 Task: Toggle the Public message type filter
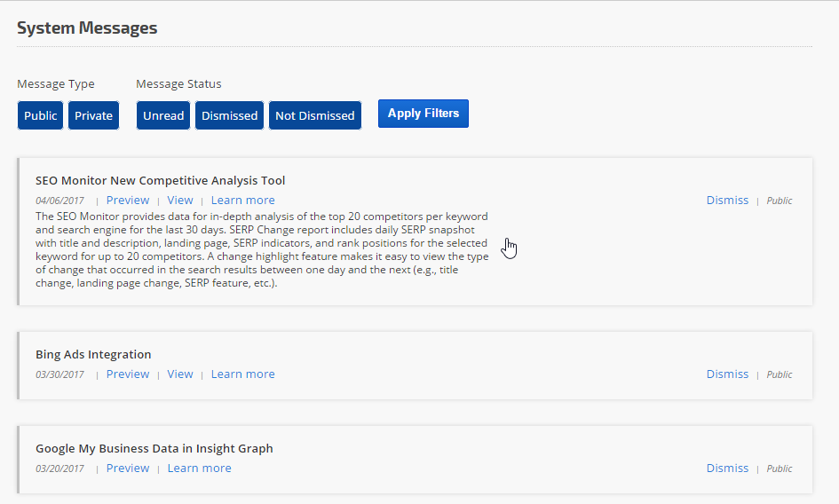[40, 115]
